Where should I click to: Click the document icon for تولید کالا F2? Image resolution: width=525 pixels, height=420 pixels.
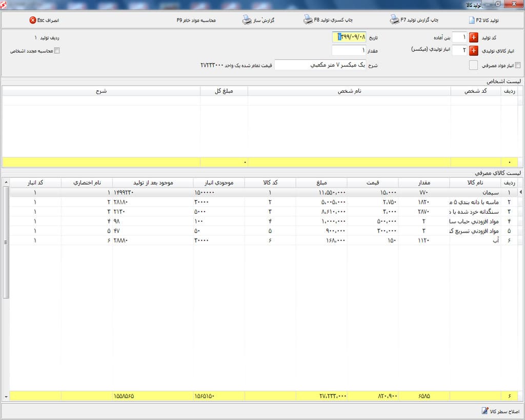point(472,20)
